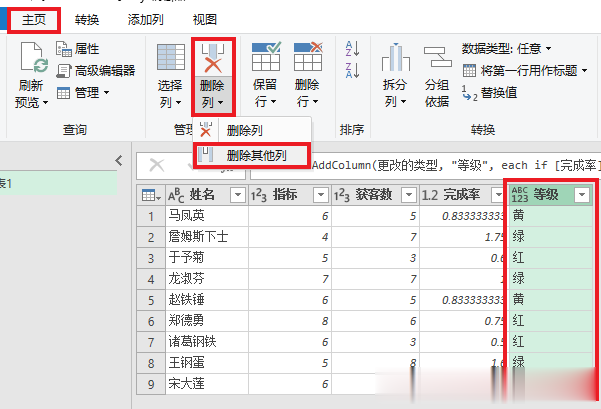Viewport: 601px width, 409px height.
Task: Click the 保留行 keep rows icon
Action: 266,57
